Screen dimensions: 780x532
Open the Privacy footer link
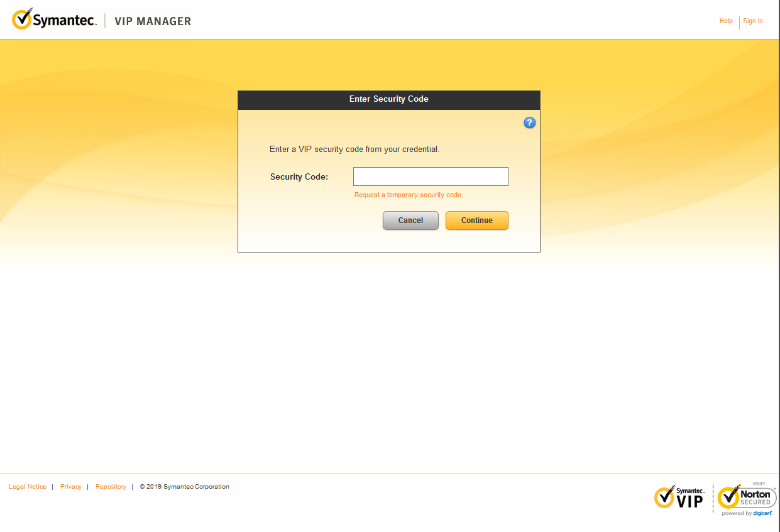[x=71, y=487]
